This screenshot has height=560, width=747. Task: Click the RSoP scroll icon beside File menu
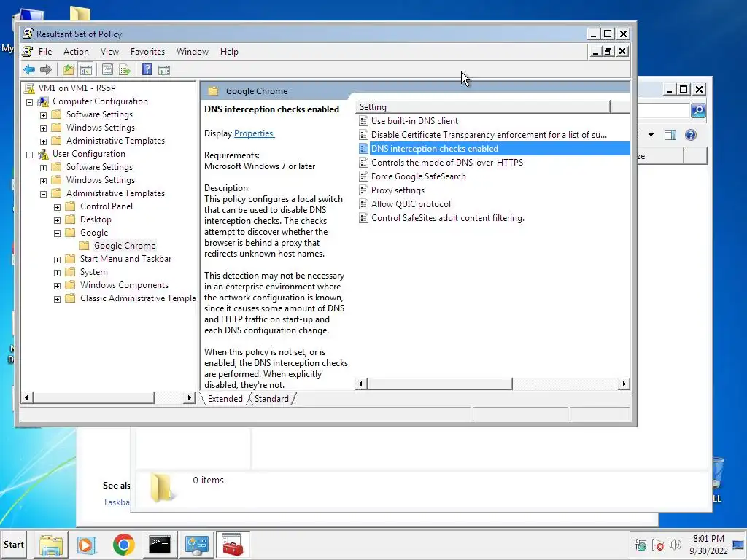28,52
